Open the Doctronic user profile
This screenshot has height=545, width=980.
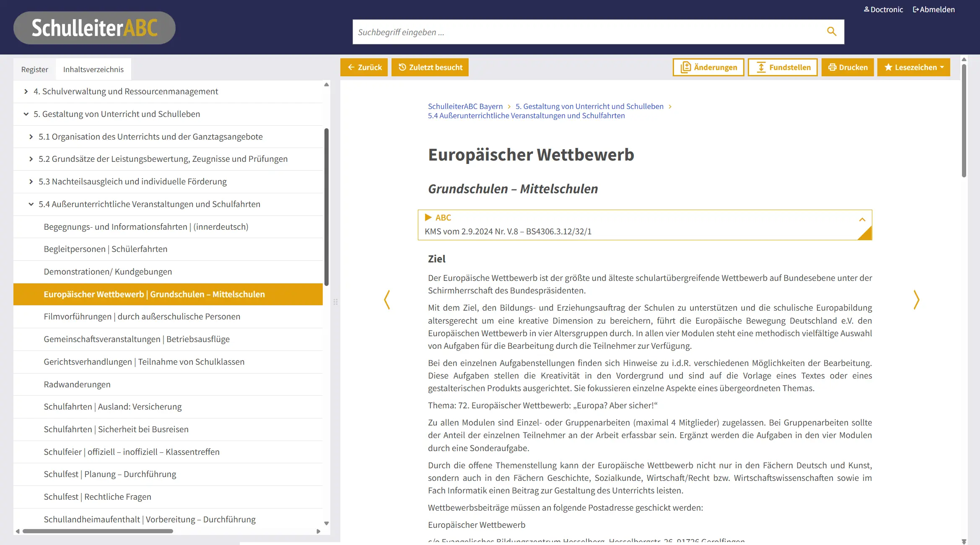(x=883, y=9)
